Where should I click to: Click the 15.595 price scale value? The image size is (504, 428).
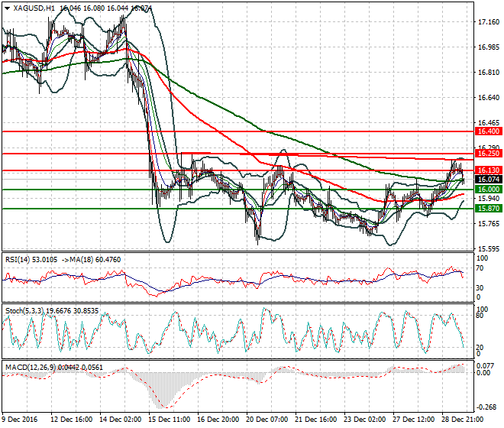pos(489,248)
